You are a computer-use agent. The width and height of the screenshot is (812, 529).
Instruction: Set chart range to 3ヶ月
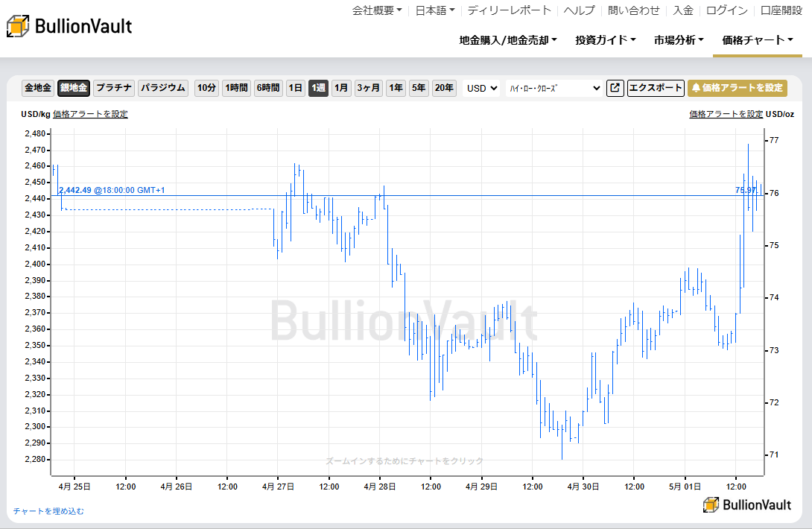[x=369, y=88]
